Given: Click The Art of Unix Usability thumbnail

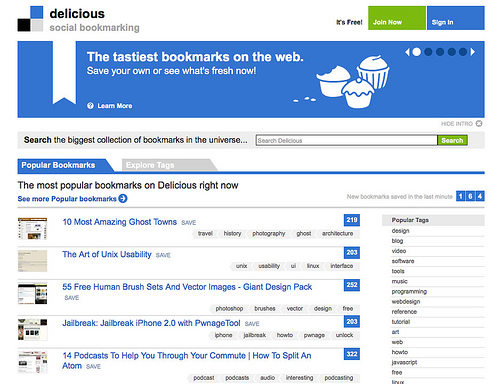Looking at the screenshot, I should (32, 261).
